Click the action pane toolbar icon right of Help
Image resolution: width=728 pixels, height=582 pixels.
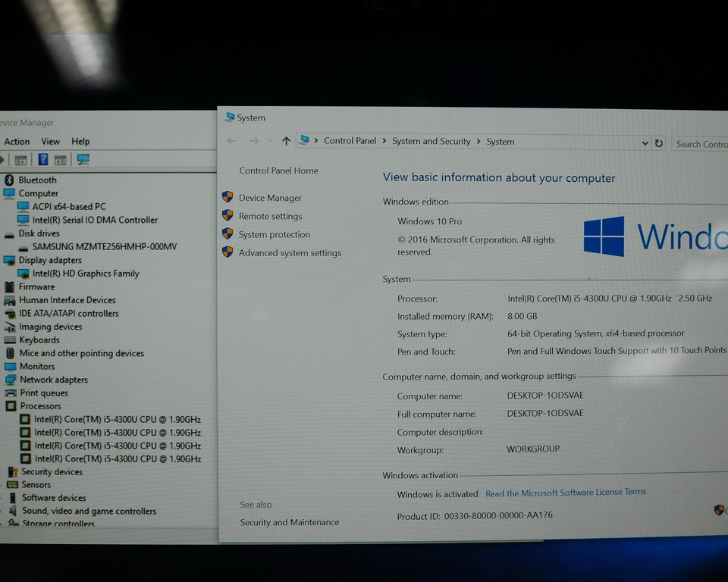(61, 161)
